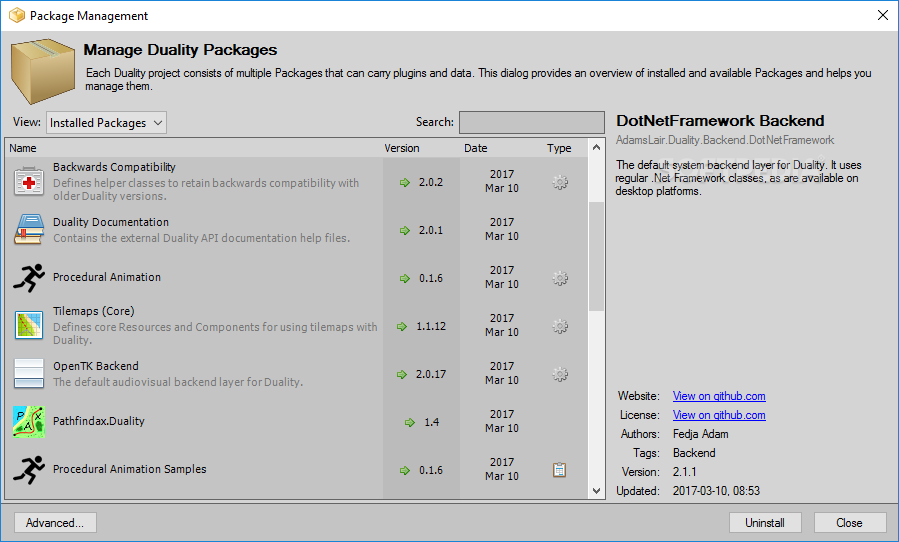Sort the list by the Version column header

tap(402, 148)
